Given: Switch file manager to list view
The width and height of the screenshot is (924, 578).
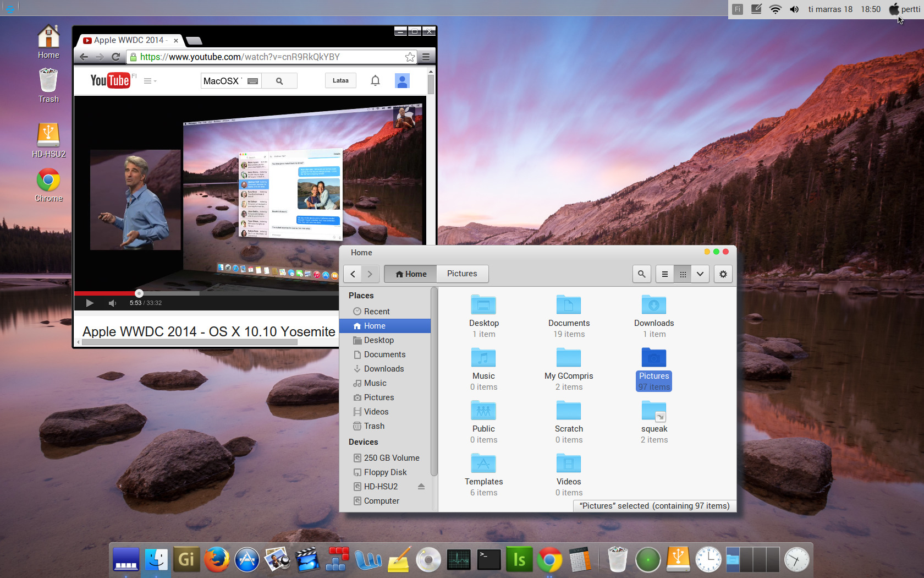Looking at the screenshot, I should click(664, 274).
